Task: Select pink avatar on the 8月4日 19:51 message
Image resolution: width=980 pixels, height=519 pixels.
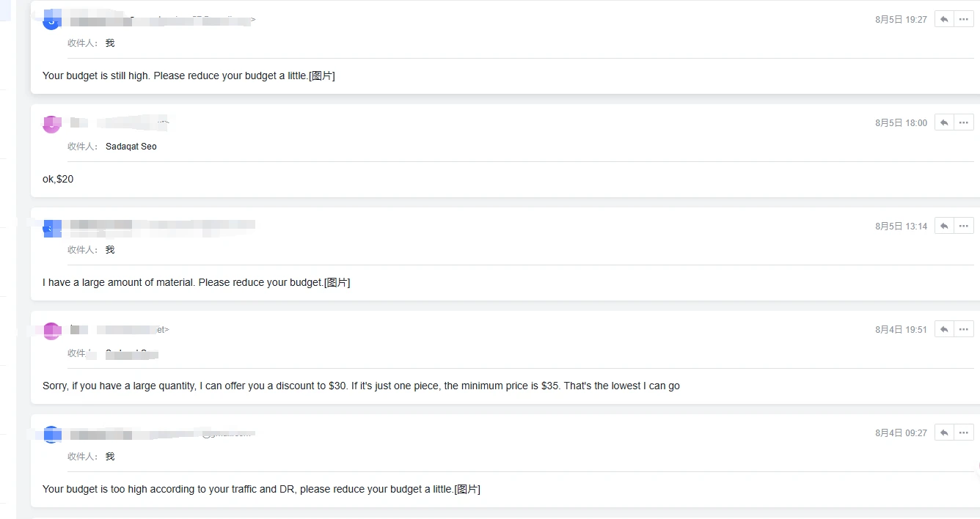Action: coord(51,331)
